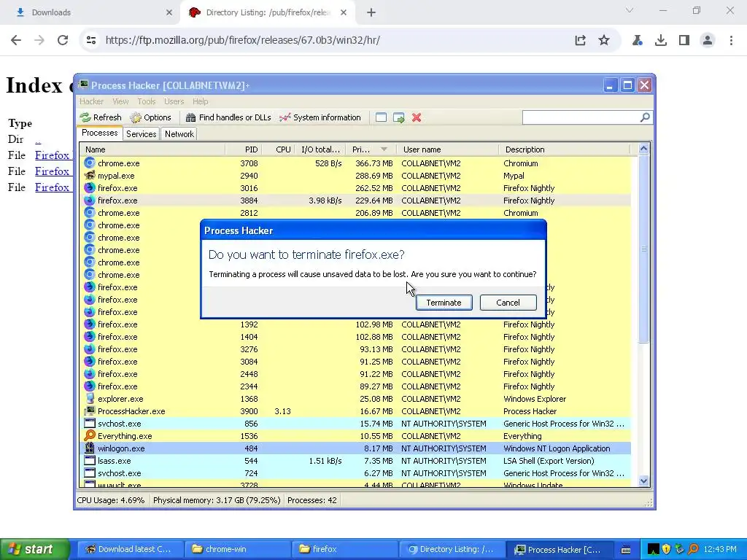Sort by the Name column header
The image size is (747, 560).
[152, 149]
